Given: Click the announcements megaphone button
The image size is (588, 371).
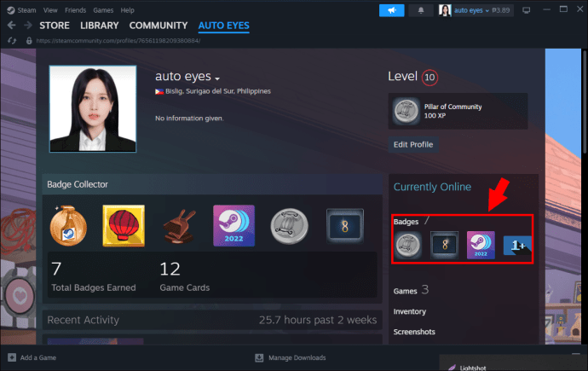Looking at the screenshot, I should pos(391,10).
